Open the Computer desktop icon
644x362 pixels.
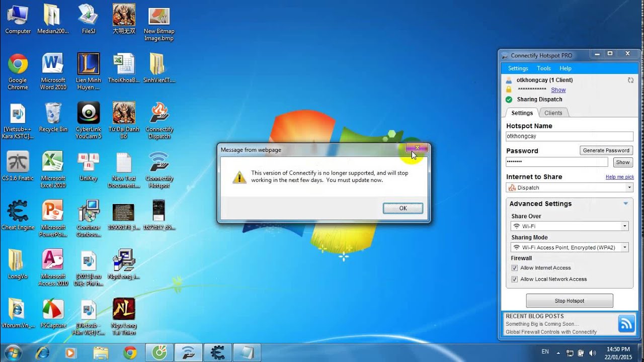click(x=18, y=19)
